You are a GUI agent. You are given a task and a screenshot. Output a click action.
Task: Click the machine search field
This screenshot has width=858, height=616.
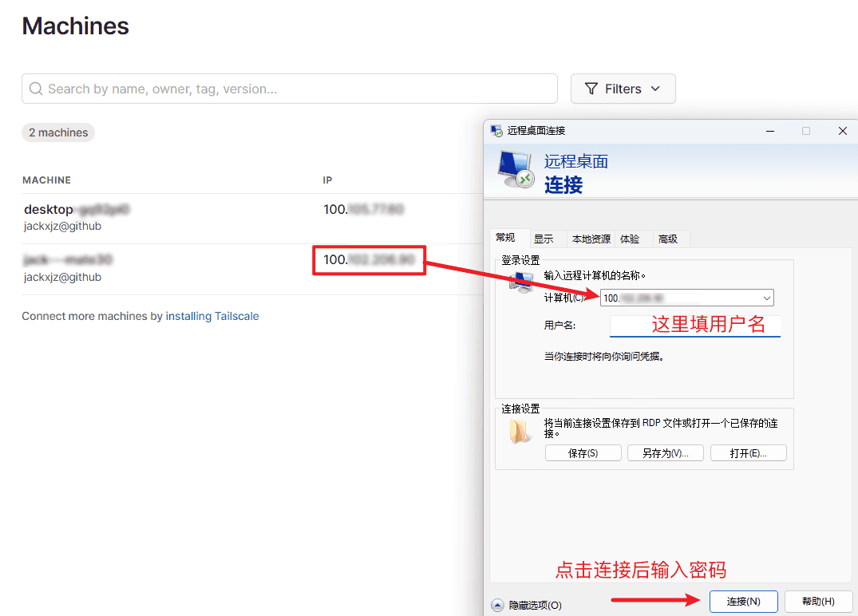(290, 89)
